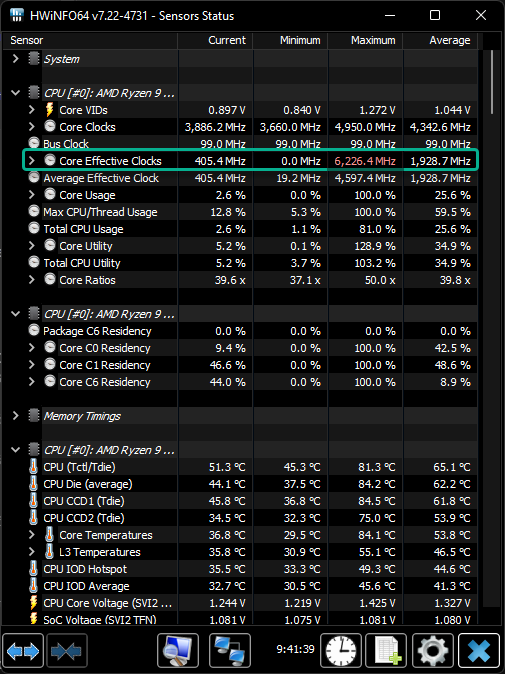
Task: Click the CPU (Tctl/Tdie) thermometer icon
Action: tap(34, 467)
